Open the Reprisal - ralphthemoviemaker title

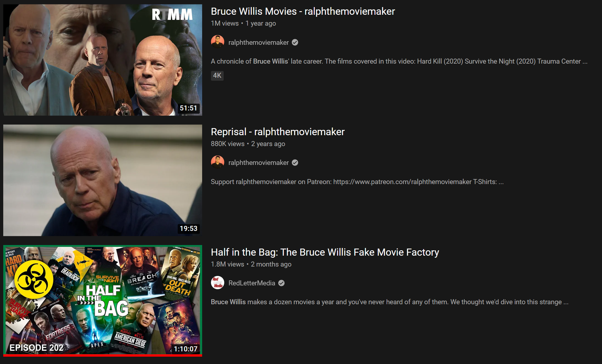278,132
